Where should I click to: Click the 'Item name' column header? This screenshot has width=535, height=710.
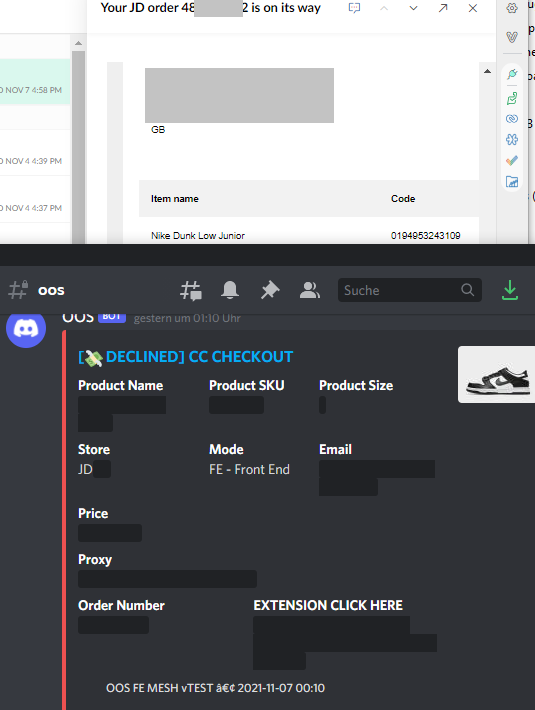(x=175, y=199)
